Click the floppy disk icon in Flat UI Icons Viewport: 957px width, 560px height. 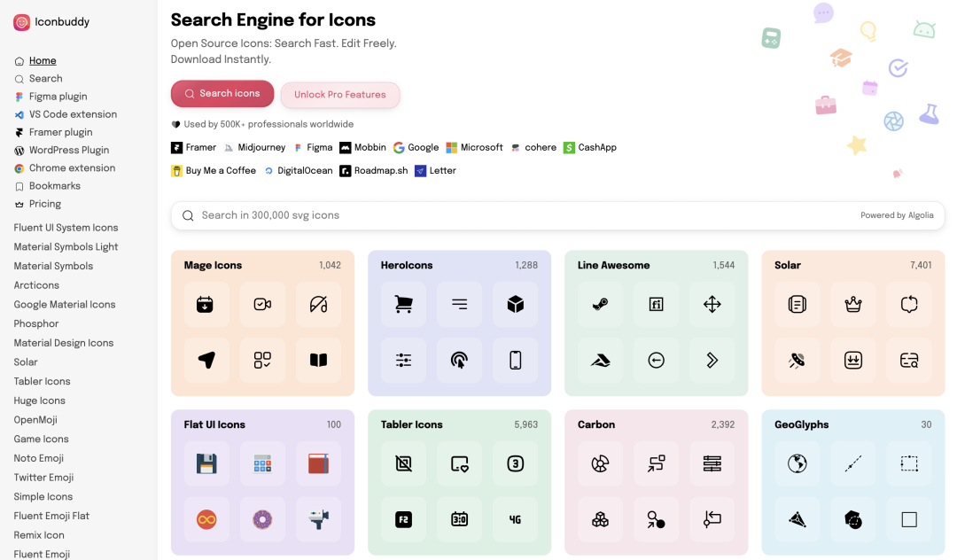click(206, 463)
